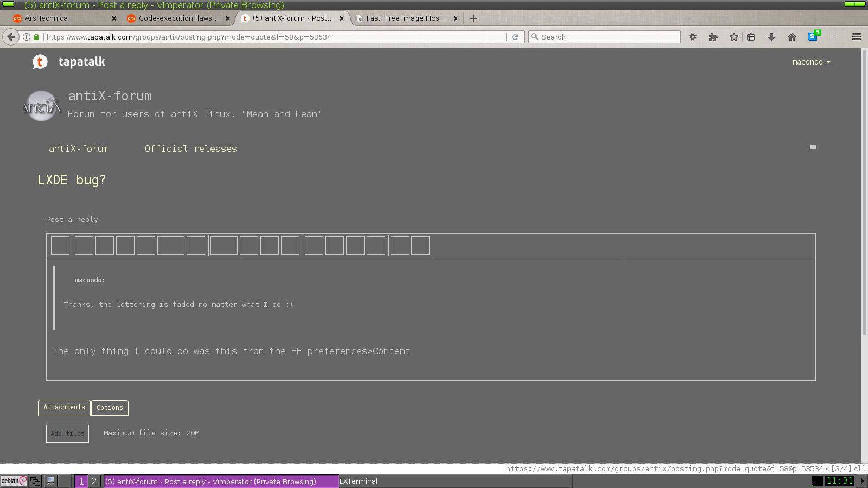Click the small breadcrumb collapse icon
The image size is (868, 488).
[813, 147]
